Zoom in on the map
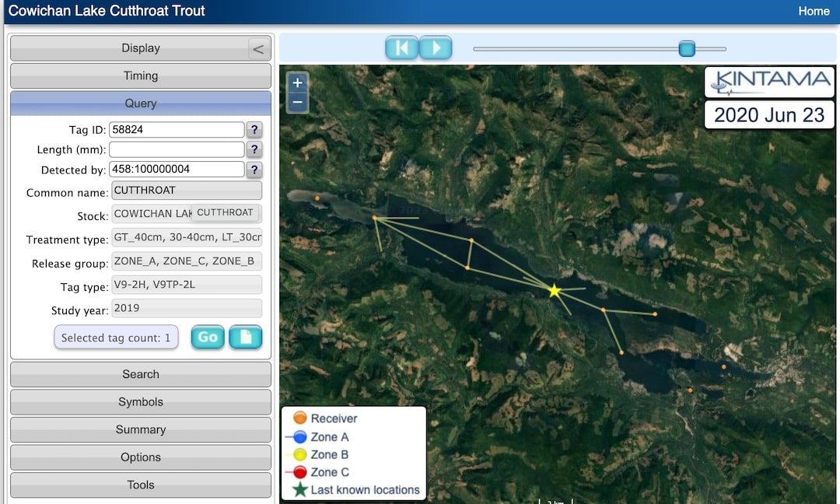This screenshot has height=504, width=840. [297, 82]
